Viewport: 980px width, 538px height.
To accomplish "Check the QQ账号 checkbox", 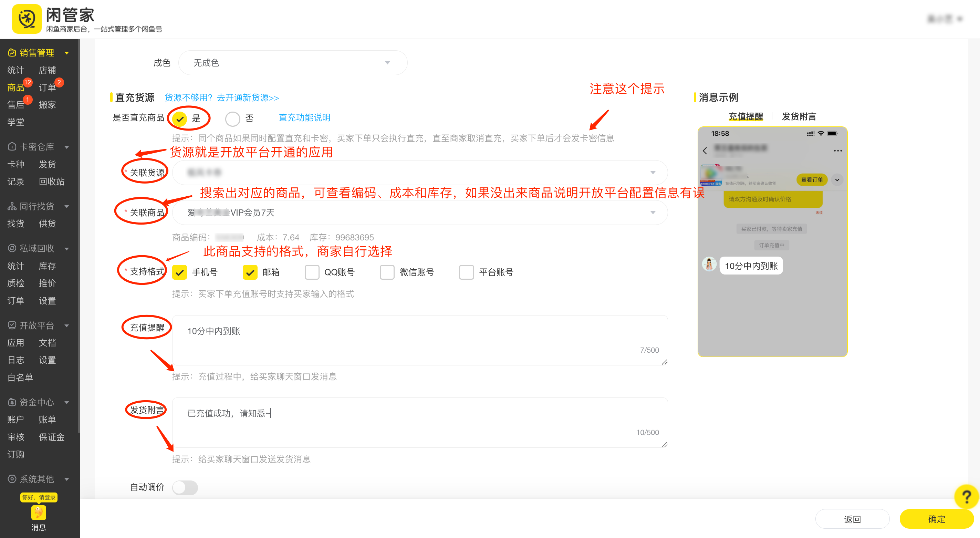I will [312, 272].
